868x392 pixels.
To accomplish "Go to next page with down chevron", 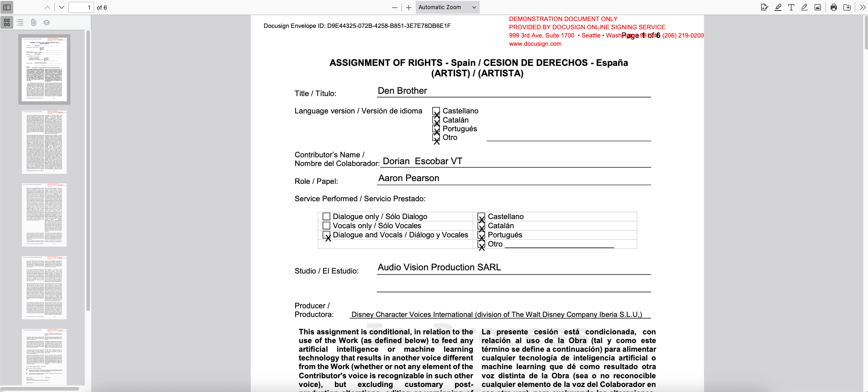I will pyautogui.click(x=62, y=7).
